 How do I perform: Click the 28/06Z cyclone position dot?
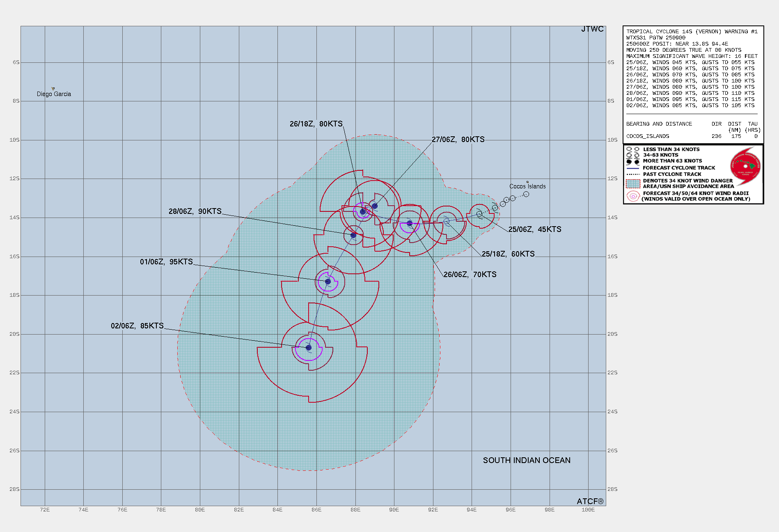click(353, 235)
